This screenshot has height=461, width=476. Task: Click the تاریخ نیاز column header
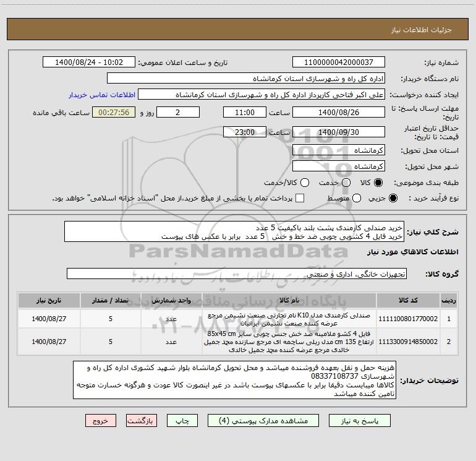pos(49,300)
